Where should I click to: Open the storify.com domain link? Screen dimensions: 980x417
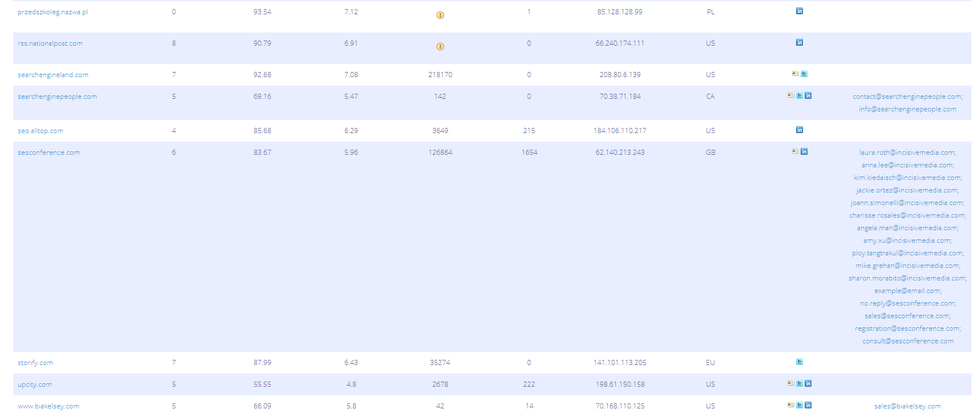pyautogui.click(x=35, y=363)
